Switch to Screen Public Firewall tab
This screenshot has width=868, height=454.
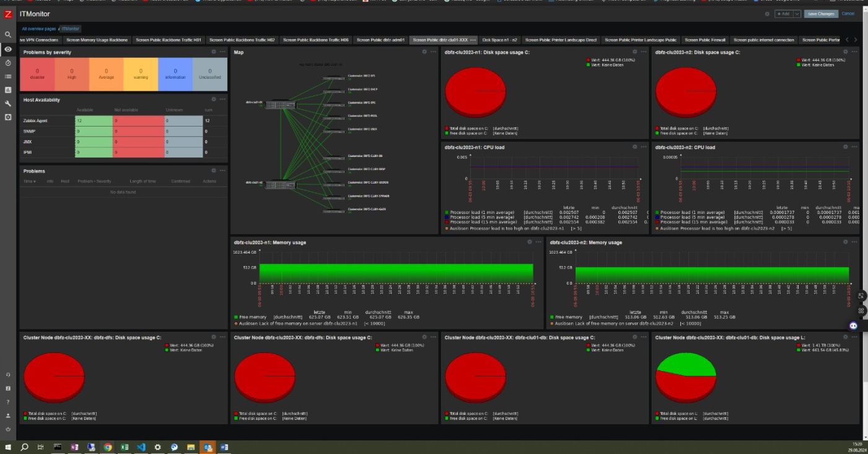[705, 40]
